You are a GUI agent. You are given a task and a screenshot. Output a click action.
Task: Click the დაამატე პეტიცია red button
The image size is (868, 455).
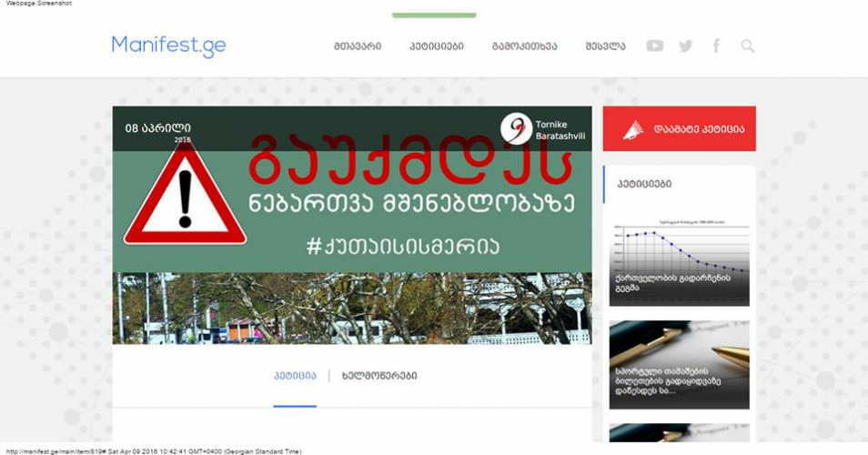click(x=680, y=129)
